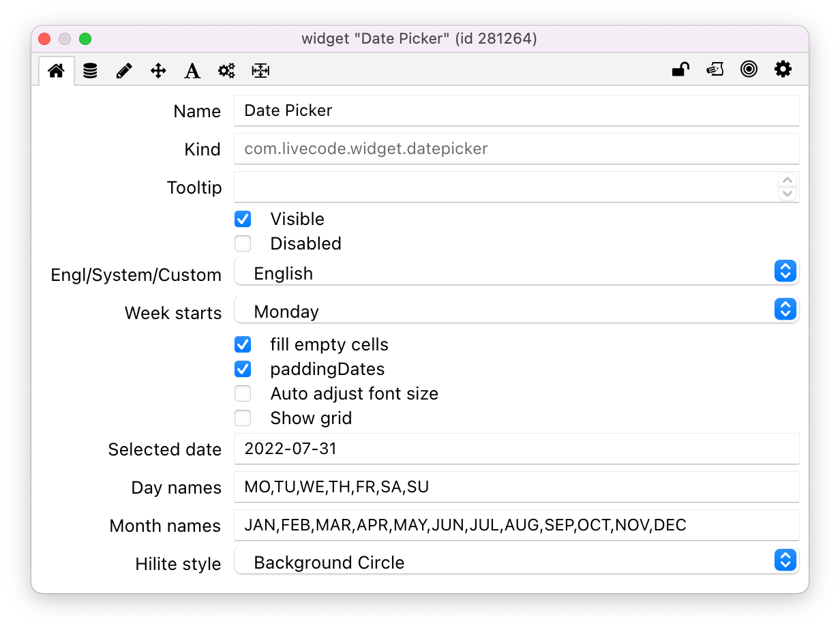
Task: Open the database-icon custom properties tab
Action: click(x=90, y=70)
